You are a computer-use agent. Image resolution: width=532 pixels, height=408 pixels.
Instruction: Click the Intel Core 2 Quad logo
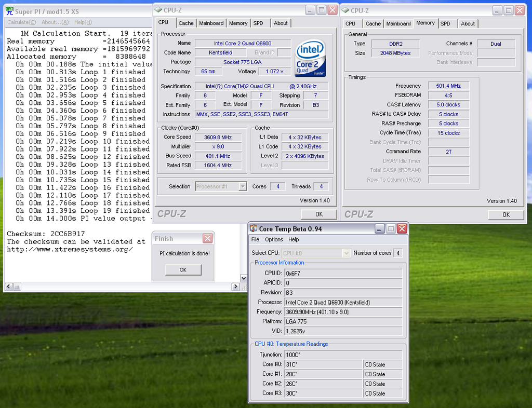pyautogui.click(x=311, y=59)
